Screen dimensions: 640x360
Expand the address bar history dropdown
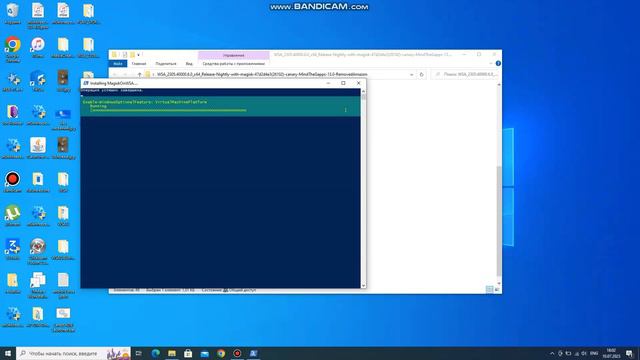point(411,75)
